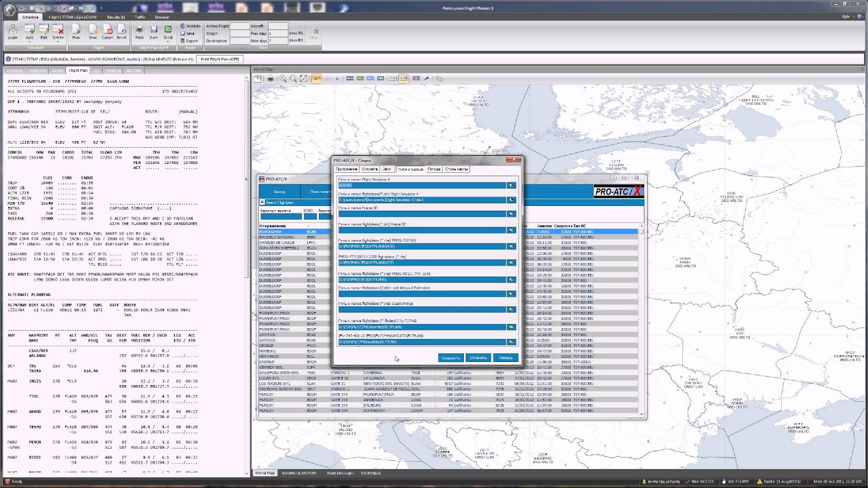Print the OFP using the ribbon Print icon
The image size is (868, 488).
[x=140, y=32]
